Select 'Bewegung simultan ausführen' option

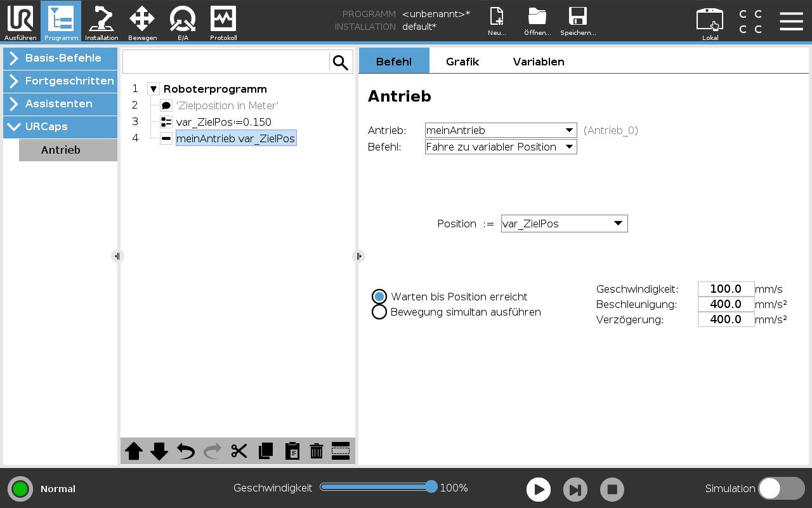[379, 312]
